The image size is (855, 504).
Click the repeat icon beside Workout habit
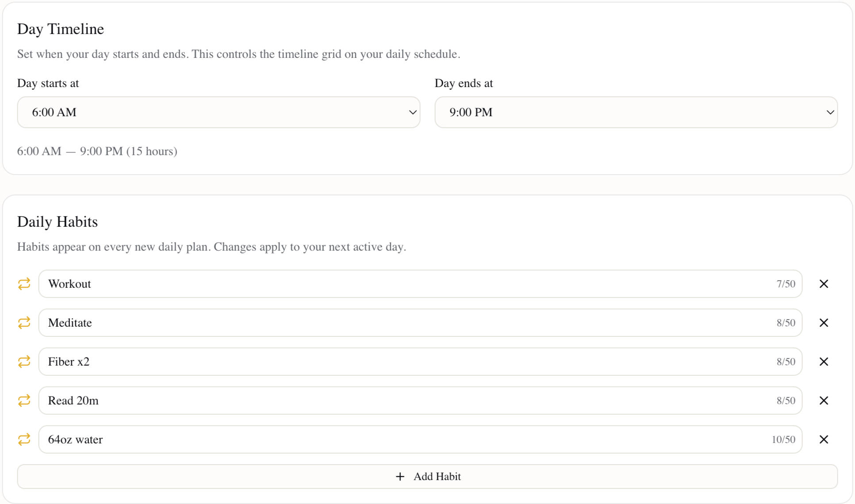[x=24, y=284]
